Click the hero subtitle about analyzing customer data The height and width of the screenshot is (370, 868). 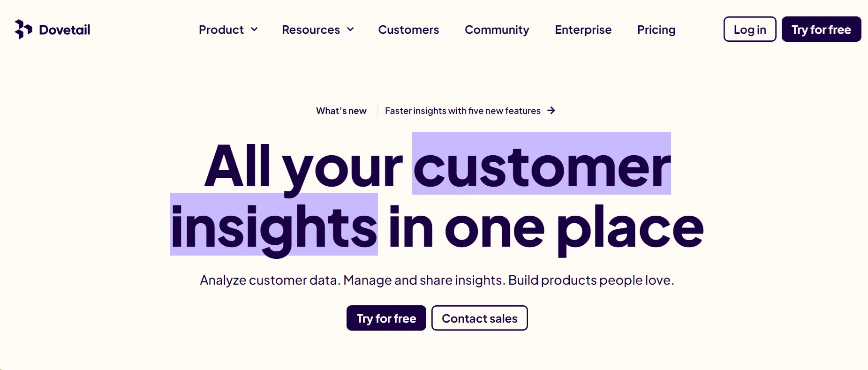[437, 280]
